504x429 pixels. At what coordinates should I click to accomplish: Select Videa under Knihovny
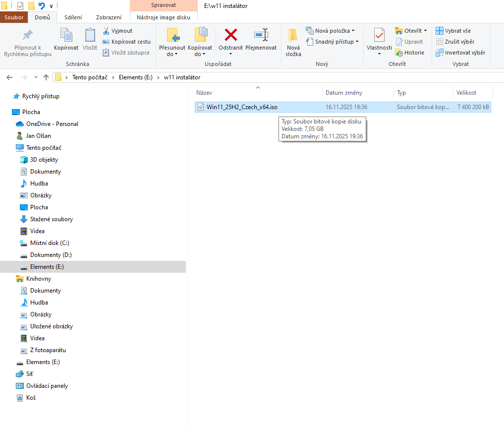pyautogui.click(x=32, y=338)
